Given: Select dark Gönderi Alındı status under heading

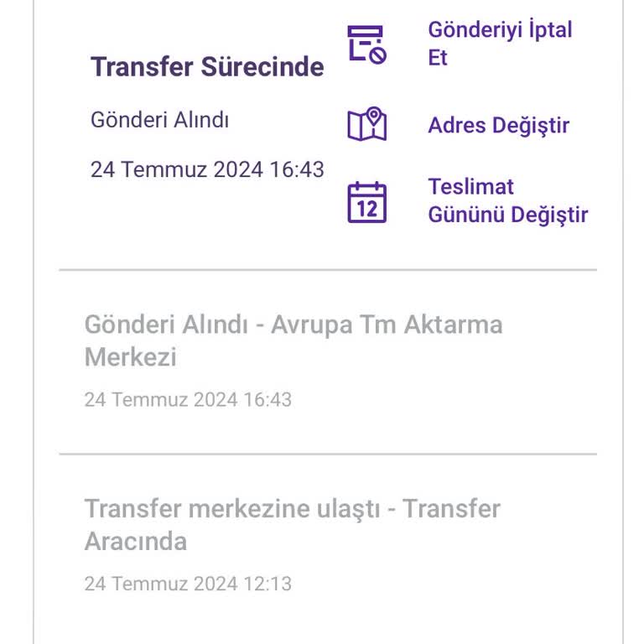Looking at the screenshot, I should [159, 120].
